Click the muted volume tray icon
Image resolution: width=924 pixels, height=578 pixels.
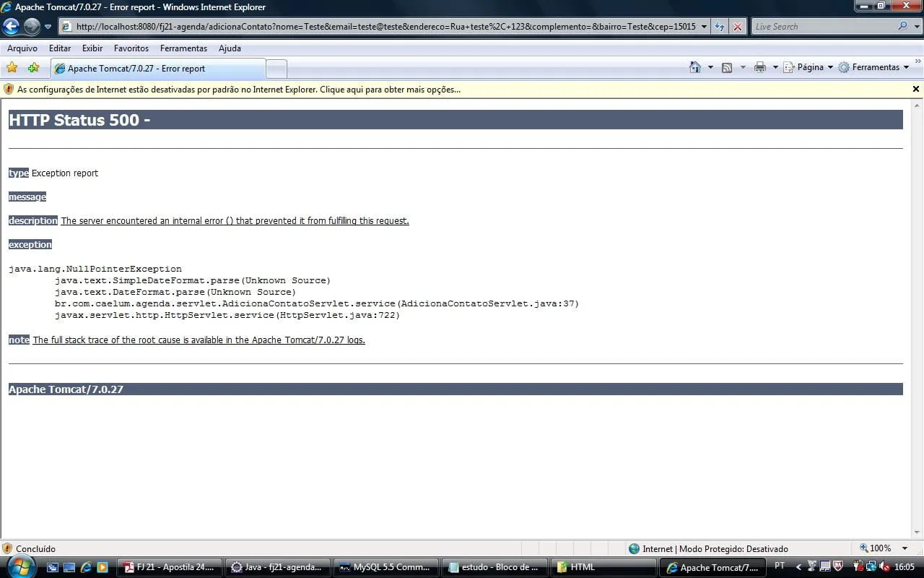click(x=884, y=566)
